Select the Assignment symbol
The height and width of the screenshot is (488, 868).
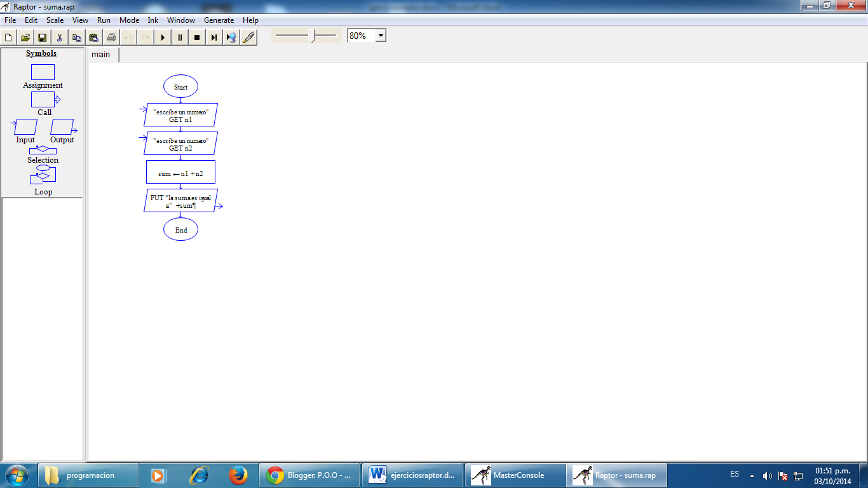tap(43, 72)
